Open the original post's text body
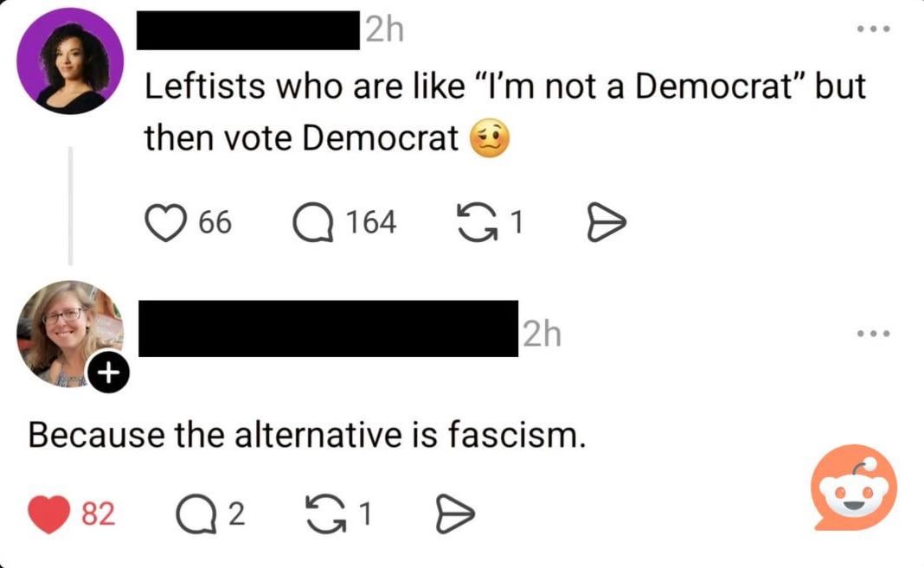 (504, 112)
